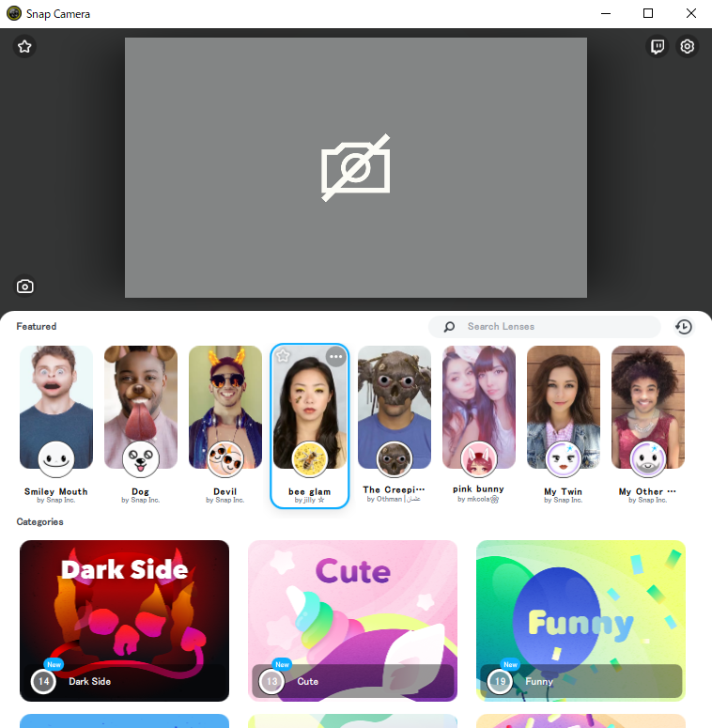Select the pink bunny lens thumbnail
Screen dimensions: 712x728
click(478, 407)
